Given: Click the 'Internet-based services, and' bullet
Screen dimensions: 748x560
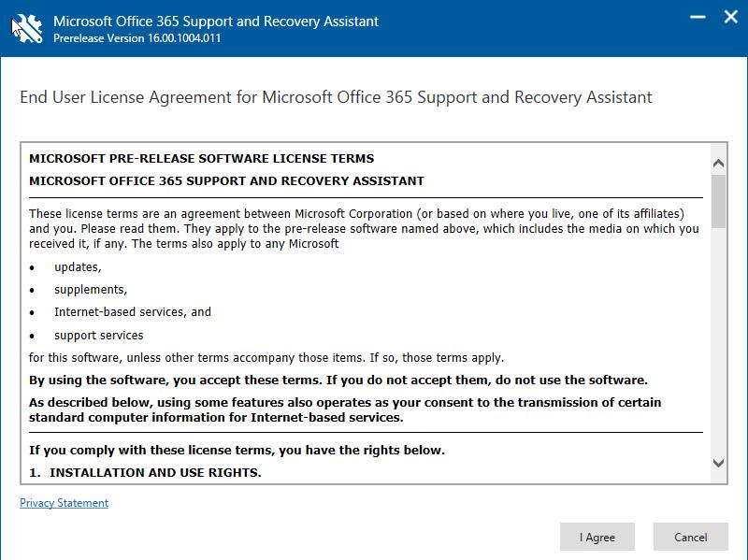Looking at the screenshot, I should [132, 312].
